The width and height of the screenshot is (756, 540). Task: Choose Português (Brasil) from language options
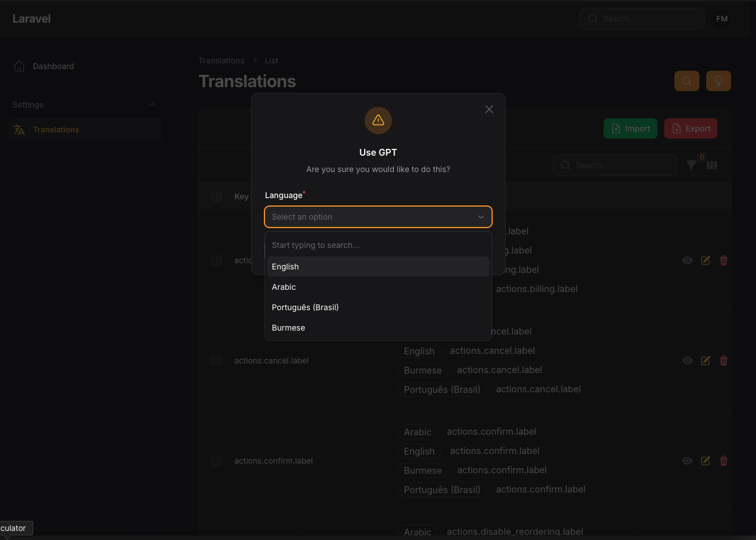pos(378,307)
